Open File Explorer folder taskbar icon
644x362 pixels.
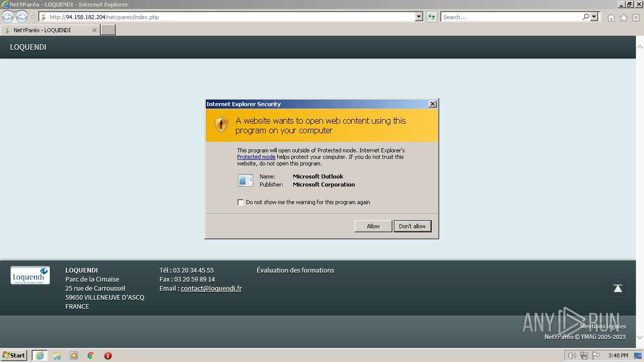(57, 355)
